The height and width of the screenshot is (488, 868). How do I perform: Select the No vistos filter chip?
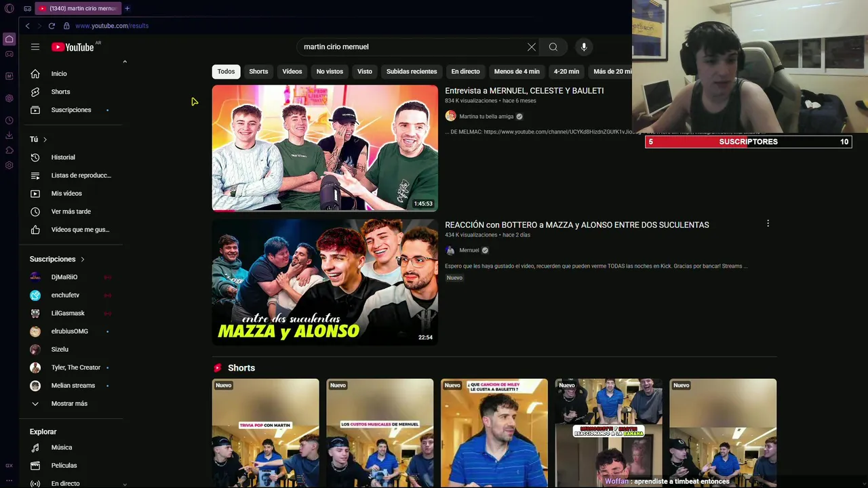click(x=330, y=71)
